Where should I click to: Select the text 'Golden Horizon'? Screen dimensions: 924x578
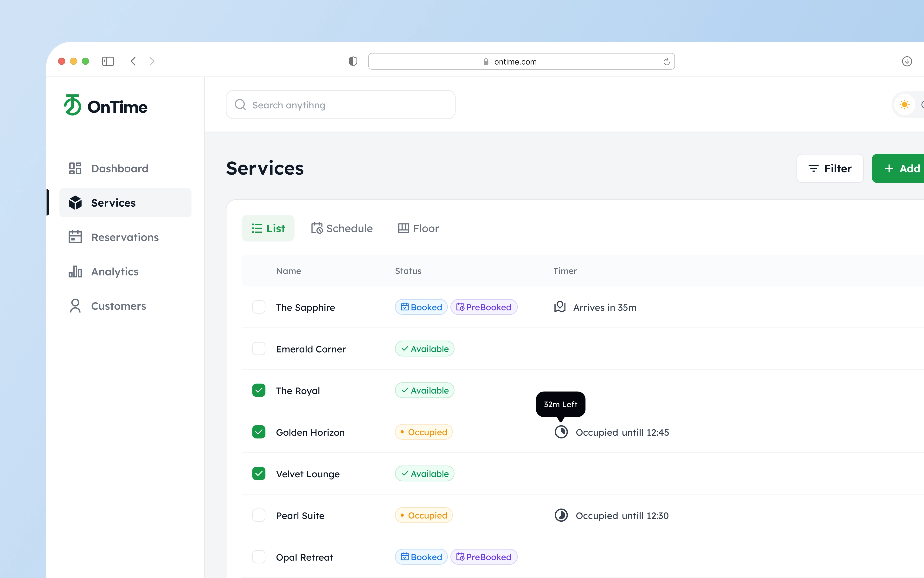[310, 432]
